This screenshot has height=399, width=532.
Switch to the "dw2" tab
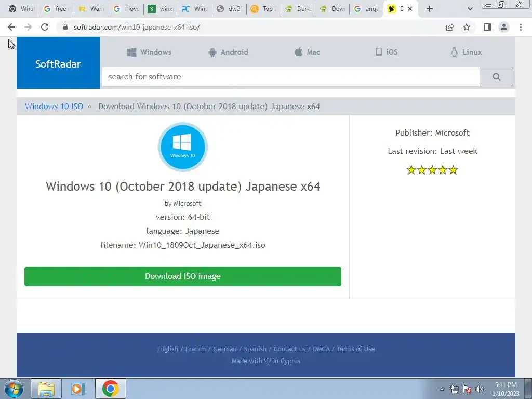click(229, 9)
